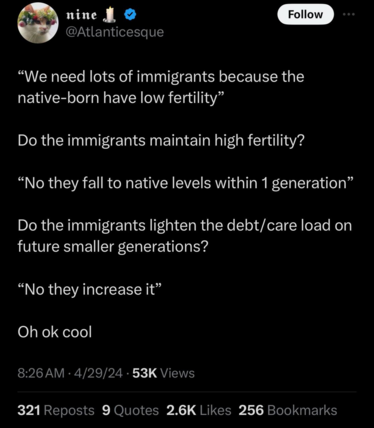The image size is (374, 428).
Task: Open the @Atlanticesque profile handle
Action: coord(115,32)
